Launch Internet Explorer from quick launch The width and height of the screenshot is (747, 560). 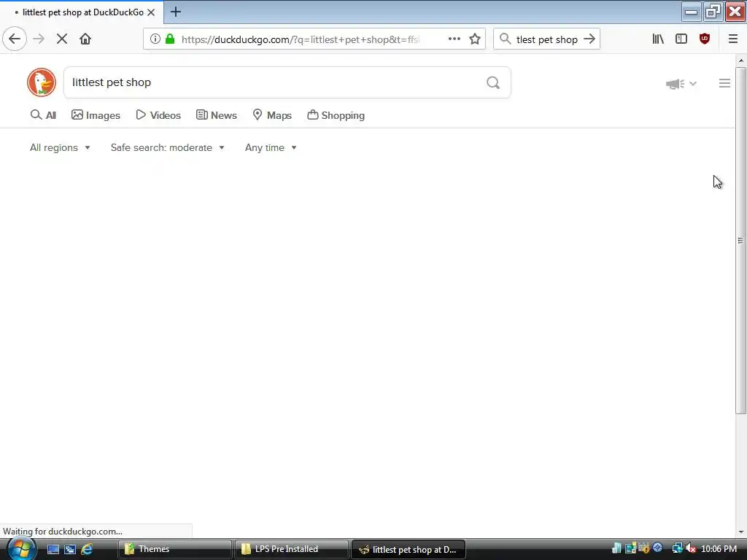[87, 550]
